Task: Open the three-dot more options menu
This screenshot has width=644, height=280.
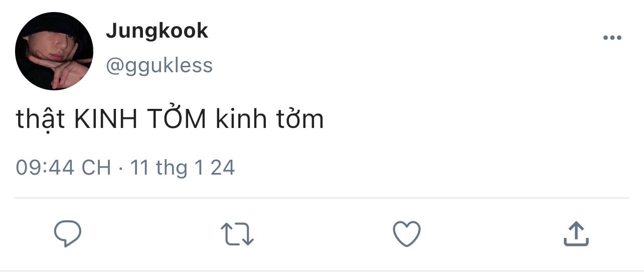Action: coord(612,38)
